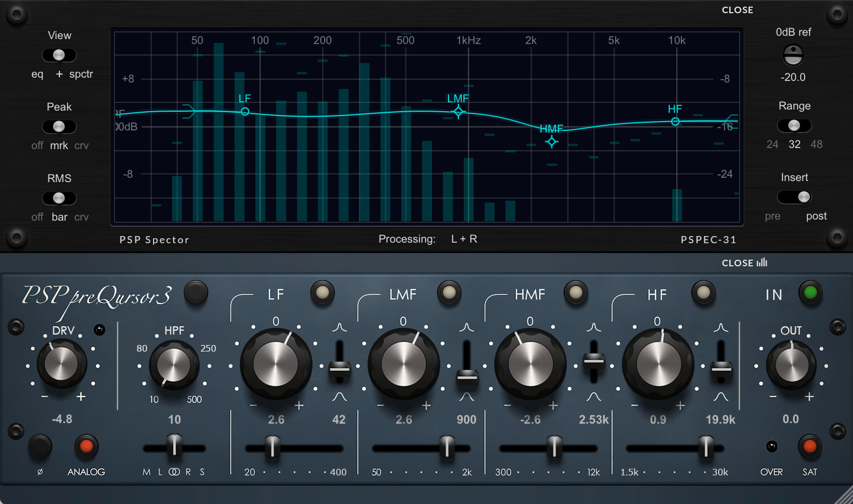Image resolution: width=853 pixels, height=504 pixels.
Task: Select the HMF node on the EQ curve
Action: coord(551,142)
